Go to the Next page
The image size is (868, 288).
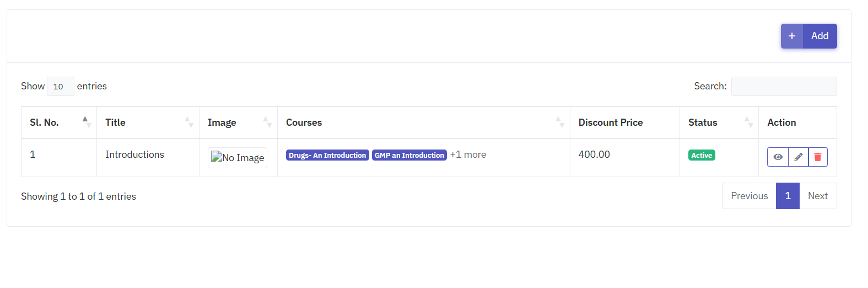coord(817,196)
